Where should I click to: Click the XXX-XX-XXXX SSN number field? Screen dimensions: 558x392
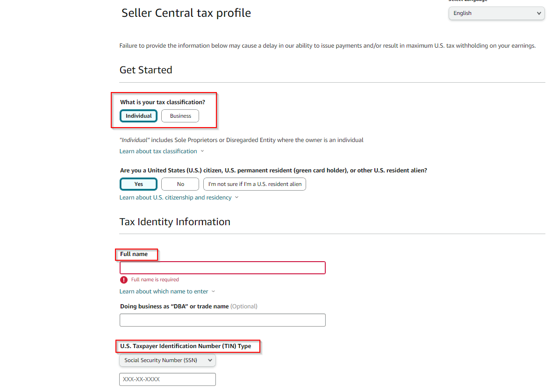pyautogui.click(x=167, y=379)
